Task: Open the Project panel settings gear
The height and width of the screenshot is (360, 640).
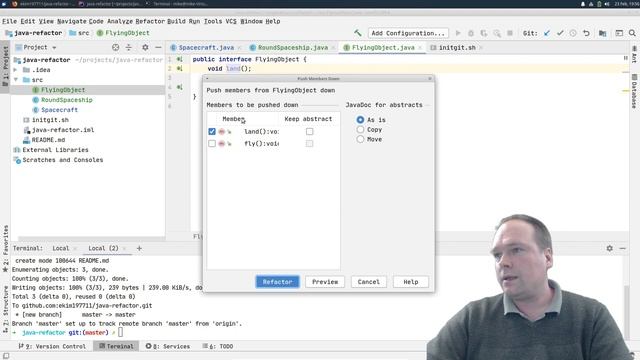Action: pos(145,47)
